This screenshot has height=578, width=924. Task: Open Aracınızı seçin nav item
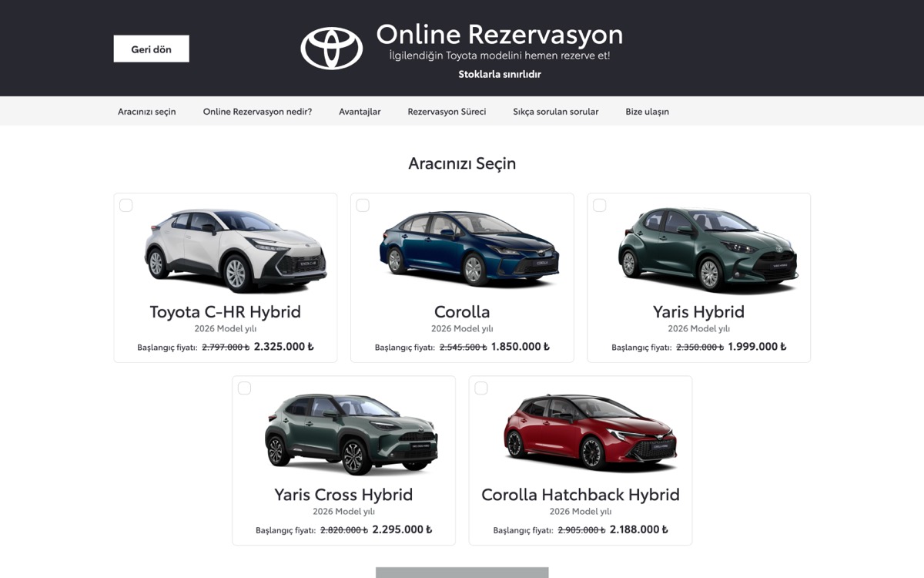(147, 112)
